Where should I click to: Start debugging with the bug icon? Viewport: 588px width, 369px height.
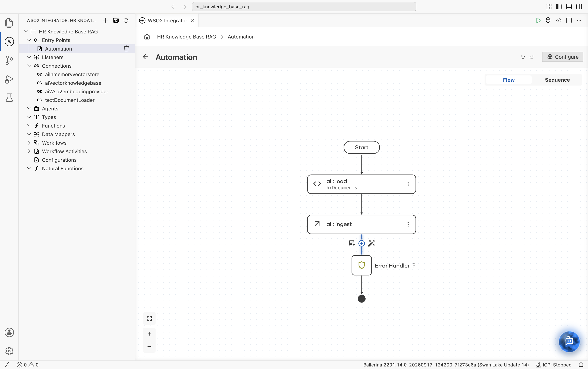pyautogui.click(x=548, y=20)
